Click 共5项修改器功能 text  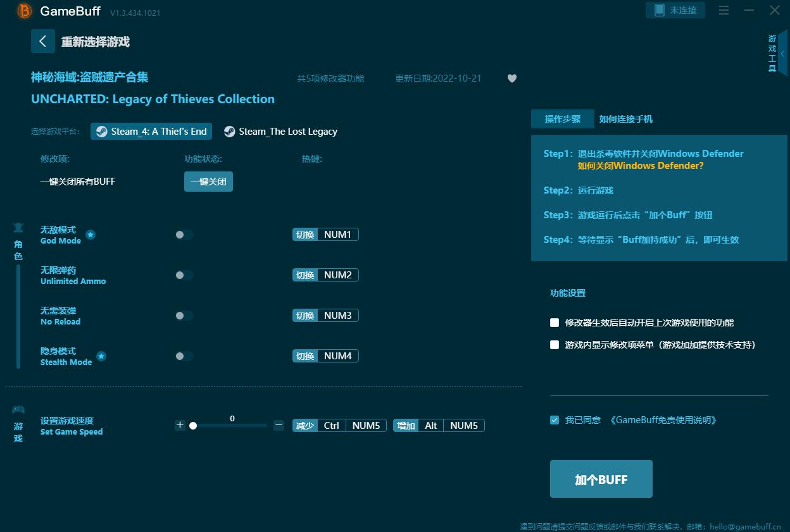click(330, 78)
